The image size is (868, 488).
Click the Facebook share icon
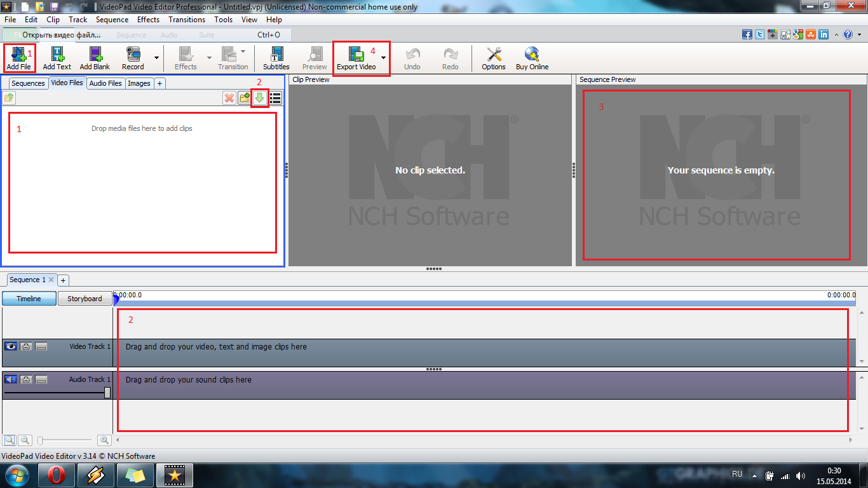(x=747, y=35)
